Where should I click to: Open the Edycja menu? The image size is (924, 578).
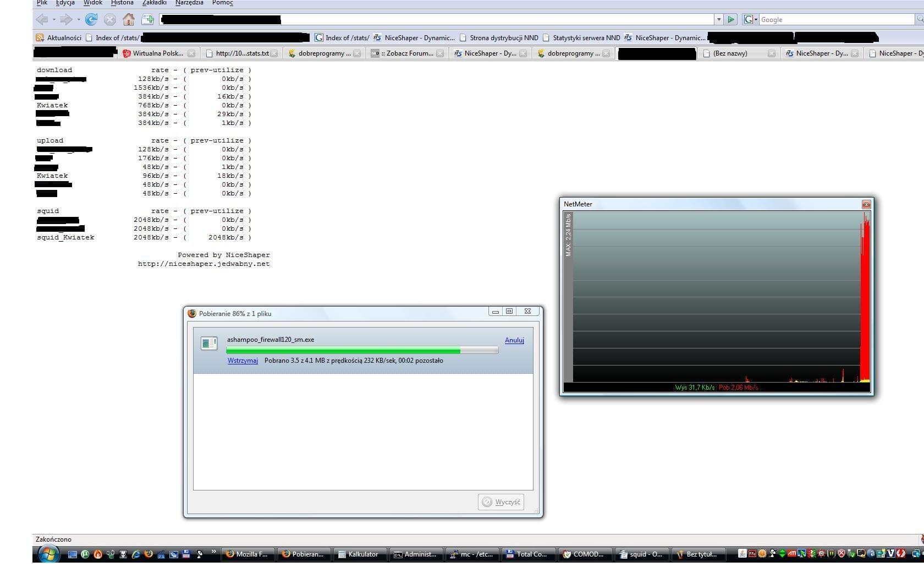tap(65, 3)
